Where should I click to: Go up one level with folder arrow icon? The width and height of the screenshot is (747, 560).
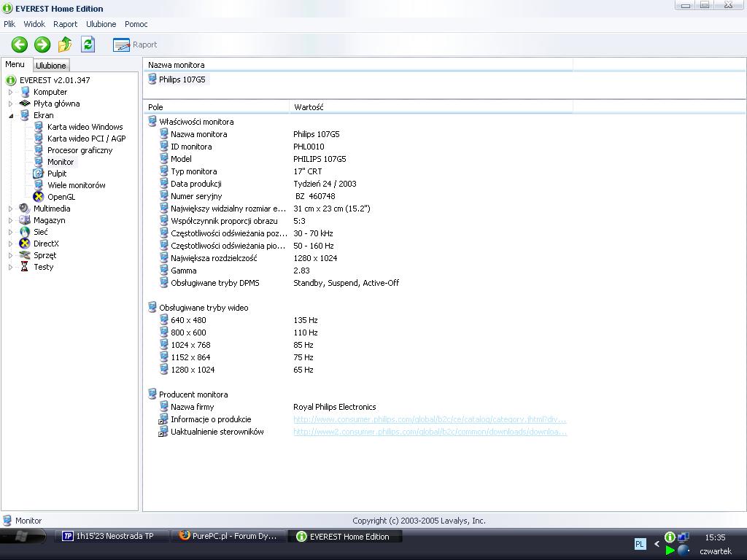point(65,44)
